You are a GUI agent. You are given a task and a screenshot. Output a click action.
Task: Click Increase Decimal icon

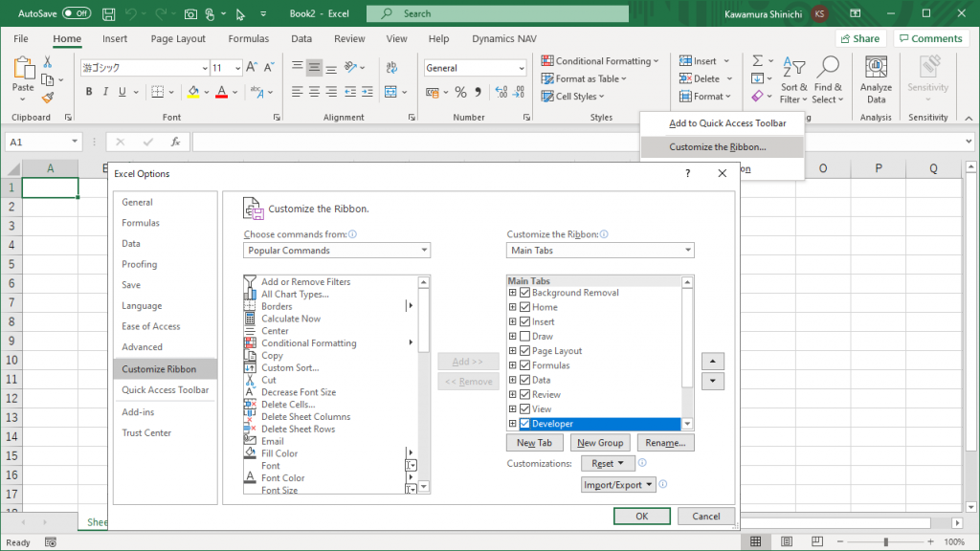click(x=501, y=93)
